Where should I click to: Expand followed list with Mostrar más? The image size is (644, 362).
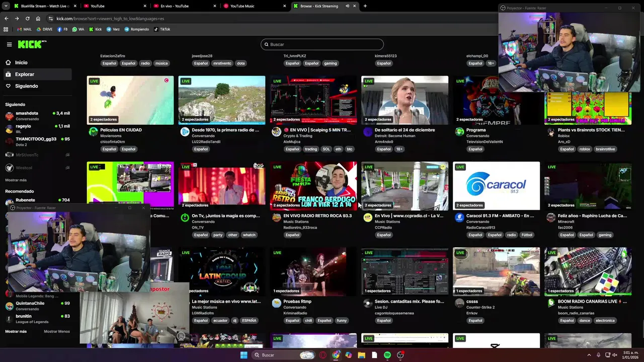coord(16,180)
